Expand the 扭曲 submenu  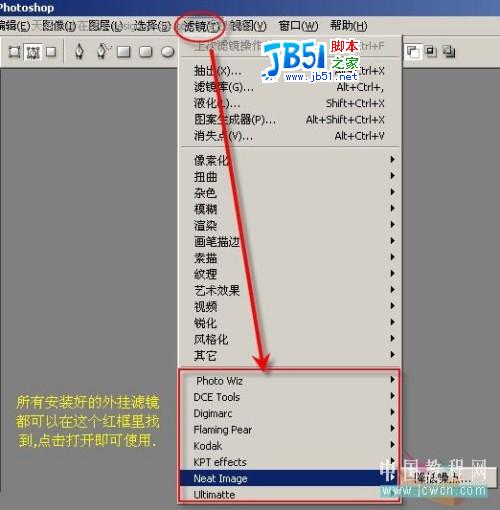290,176
